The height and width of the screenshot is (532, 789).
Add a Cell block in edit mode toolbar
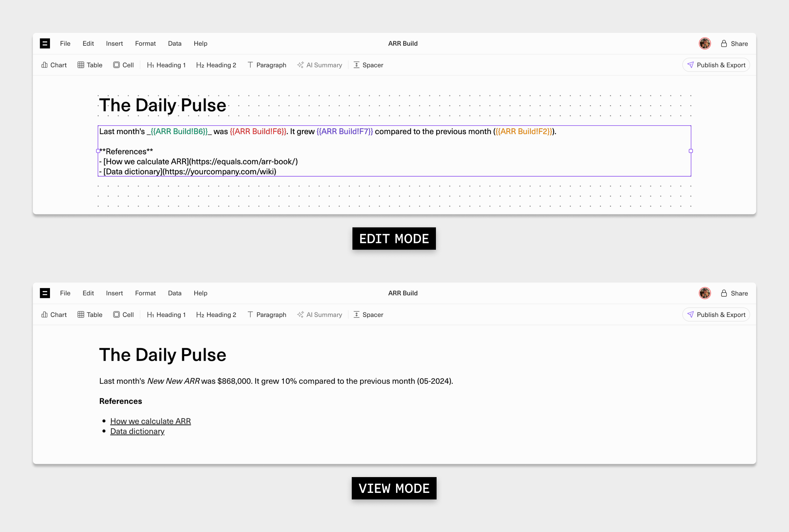coord(124,65)
